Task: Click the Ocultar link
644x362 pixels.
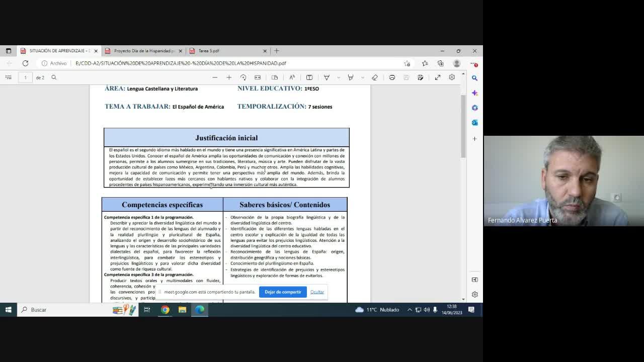Action: click(x=317, y=292)
